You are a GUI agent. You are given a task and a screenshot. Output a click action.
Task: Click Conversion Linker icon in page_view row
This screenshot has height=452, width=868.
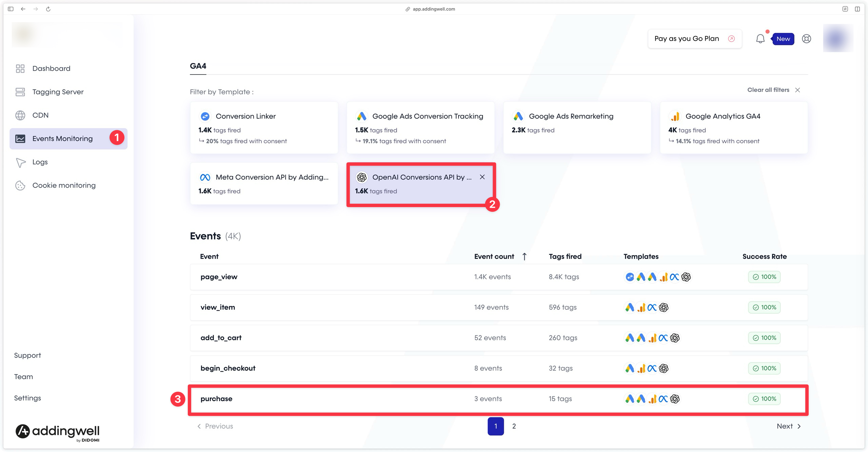tap(630, 277)
